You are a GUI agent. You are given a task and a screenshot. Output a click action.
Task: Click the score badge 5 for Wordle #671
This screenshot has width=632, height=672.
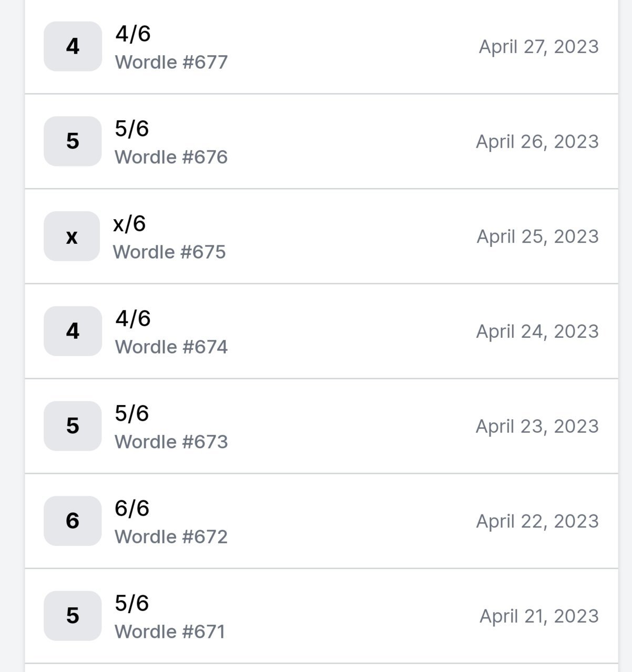tap(73, 616)
